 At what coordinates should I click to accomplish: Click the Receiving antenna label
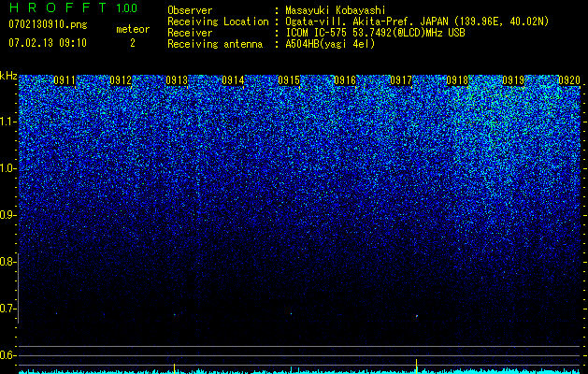click(x=215, y=44)
